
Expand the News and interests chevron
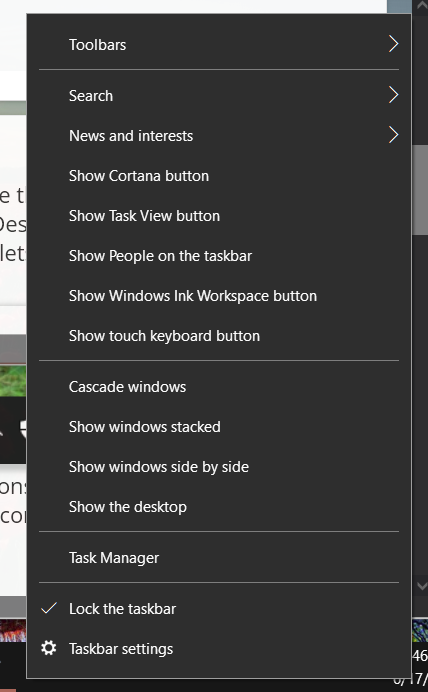pyautogui.click(x=393, y=135)
